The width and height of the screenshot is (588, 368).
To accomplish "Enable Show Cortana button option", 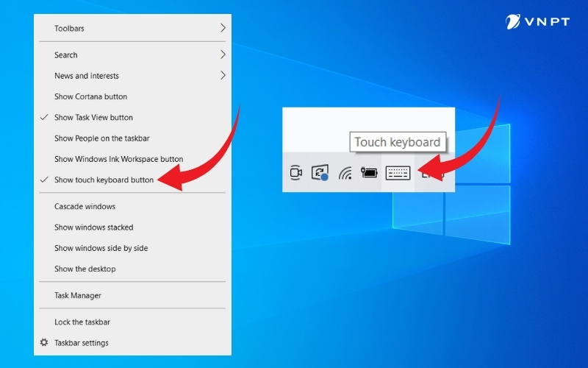I will click(x=90, y=96).
